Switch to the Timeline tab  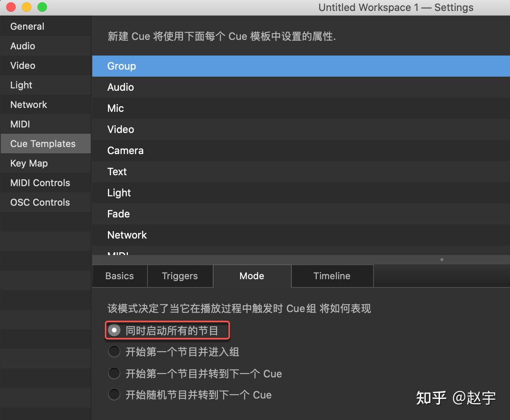pos(332,276)
